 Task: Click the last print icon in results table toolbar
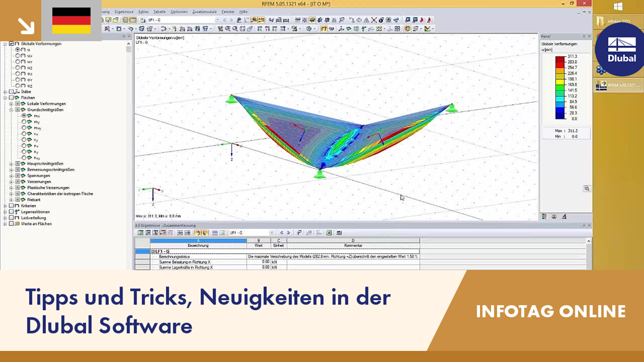pyautogui.click(x=339, y=233)
